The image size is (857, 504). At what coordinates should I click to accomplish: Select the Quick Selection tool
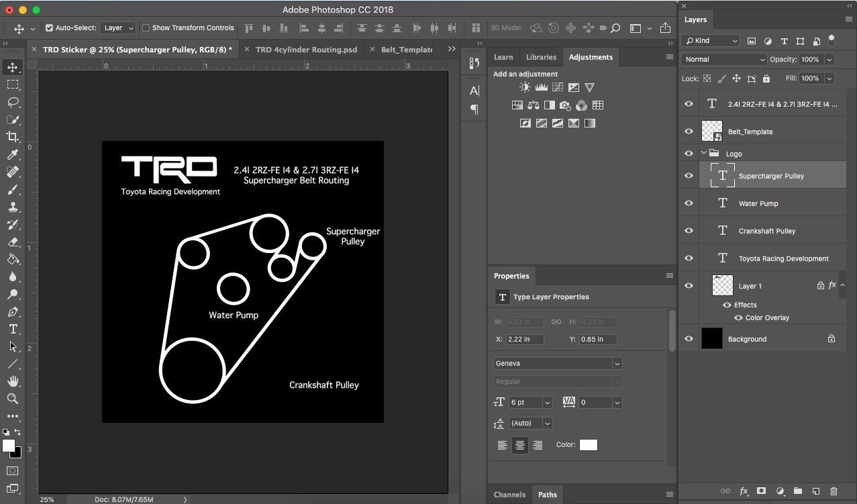click(x=12, y=119)
